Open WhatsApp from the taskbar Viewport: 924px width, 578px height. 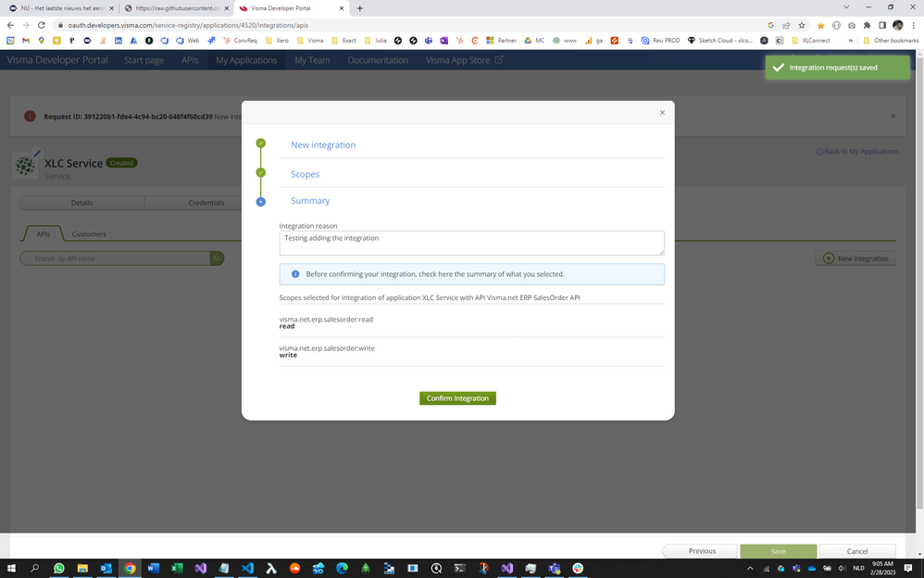click(x=59, y=568)
